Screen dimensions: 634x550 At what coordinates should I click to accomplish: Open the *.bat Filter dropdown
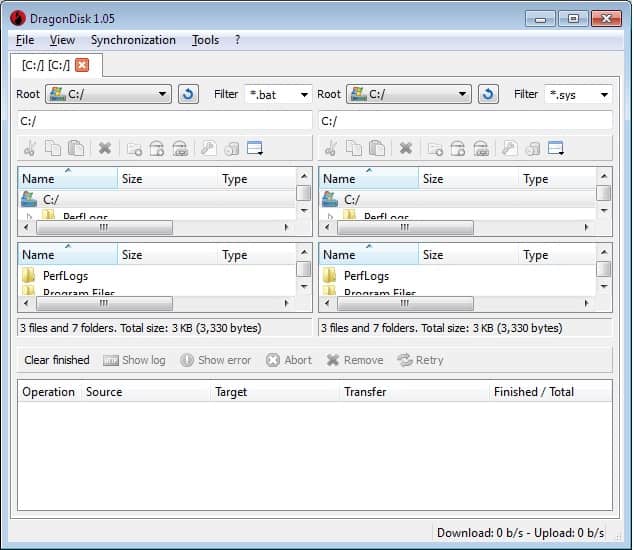[278, 95]
